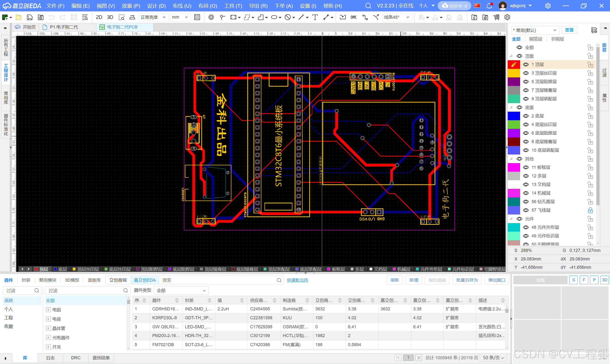The width and height of the screenshot is (610, 364).
Task: Open the notification bell
Action: pyautogui.click(x=489, y=6)
